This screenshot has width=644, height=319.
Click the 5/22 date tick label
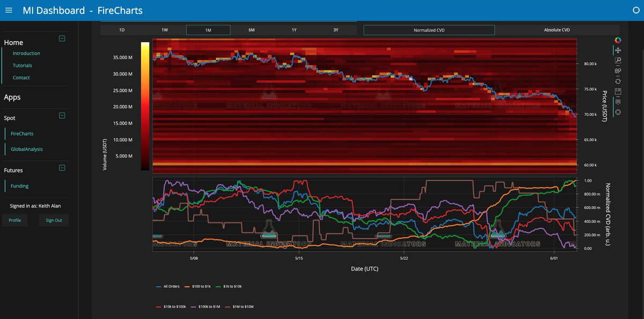[405, 258]
